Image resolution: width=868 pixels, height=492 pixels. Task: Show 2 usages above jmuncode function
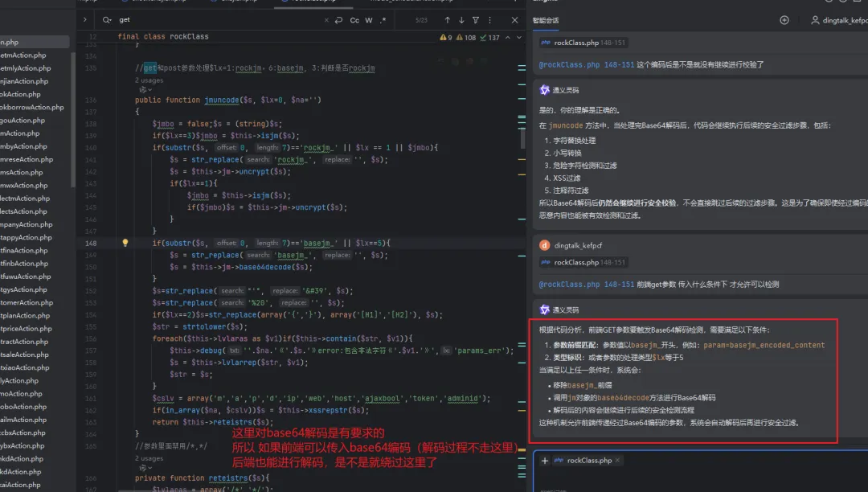click(x=149, y=80)
